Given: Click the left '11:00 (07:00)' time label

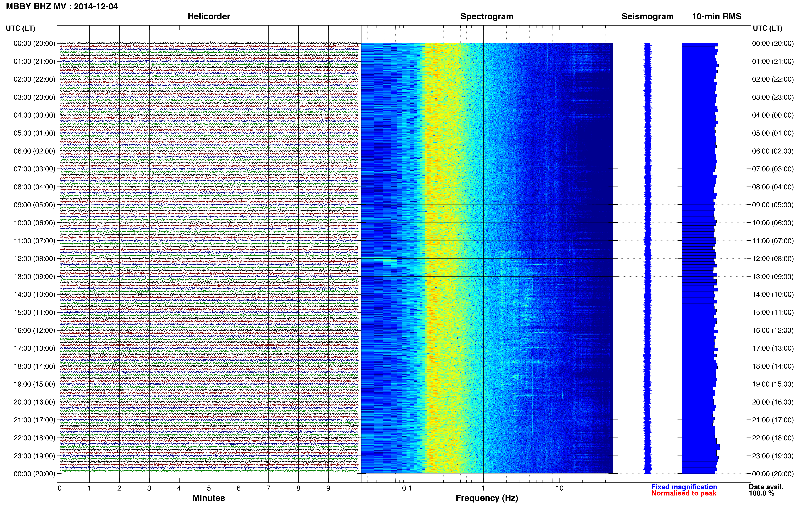Looking at the screenshot, I should [34, 241].
